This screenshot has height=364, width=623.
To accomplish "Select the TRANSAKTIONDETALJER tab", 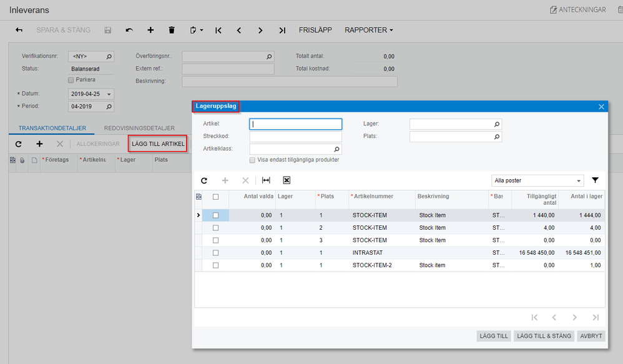I will [x=51, y=128].
